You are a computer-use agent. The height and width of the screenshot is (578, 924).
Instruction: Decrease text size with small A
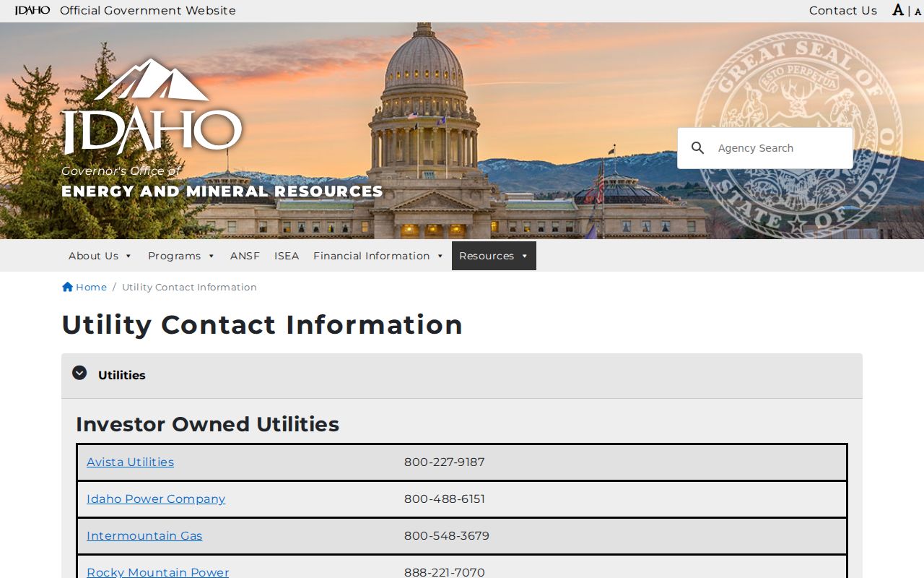tap(918, 12)
